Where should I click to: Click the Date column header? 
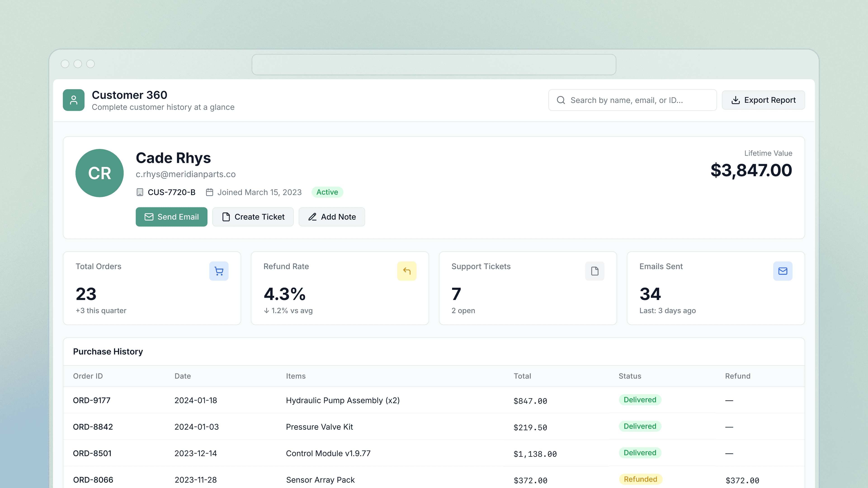click(183, 376)
